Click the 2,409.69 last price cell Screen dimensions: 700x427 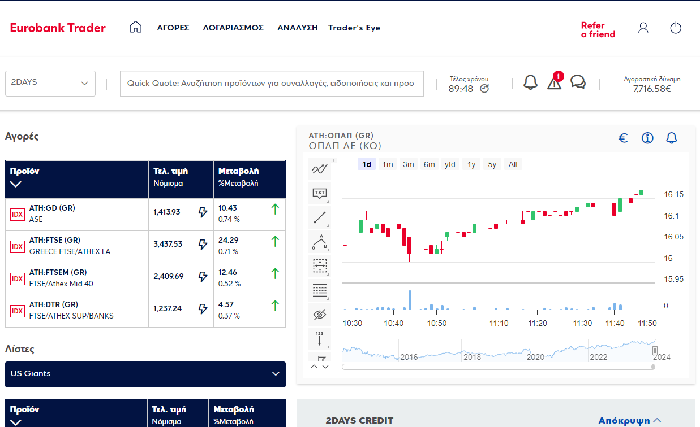pyautogui.click(x=168, y=276)
